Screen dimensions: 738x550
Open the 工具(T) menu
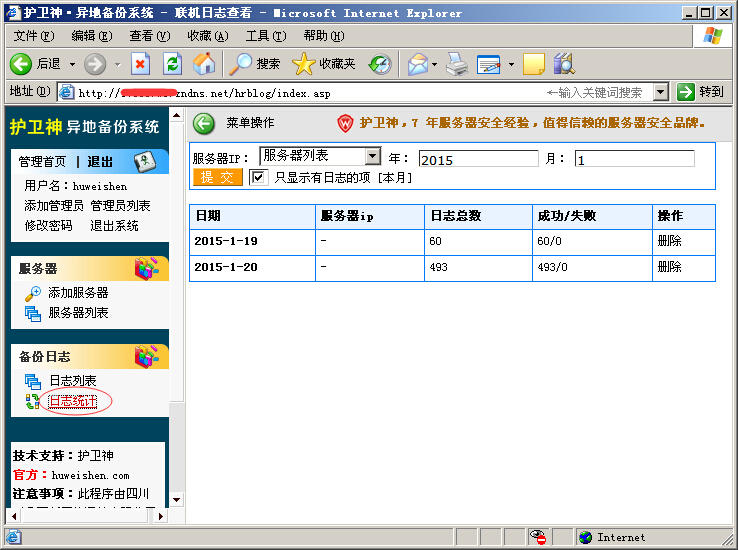pyautogui.click(x=266, y=36)
